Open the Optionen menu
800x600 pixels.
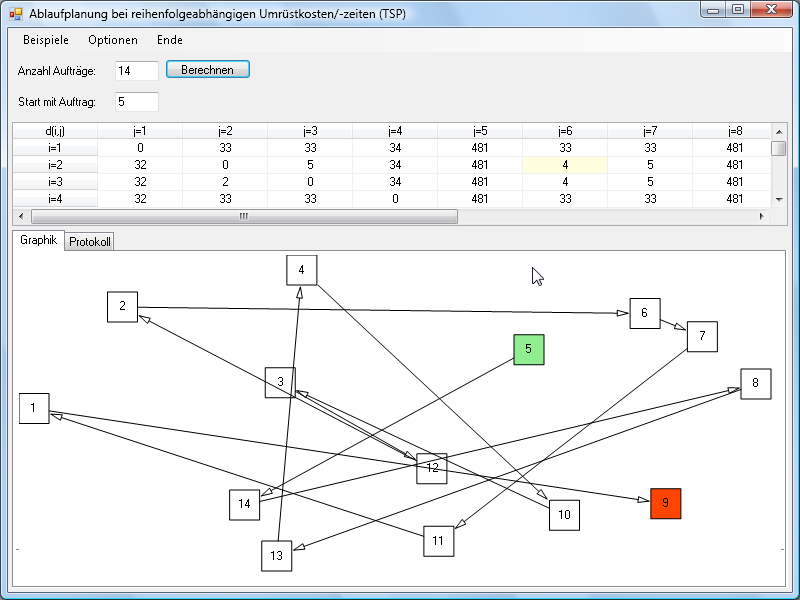[113, 40]
